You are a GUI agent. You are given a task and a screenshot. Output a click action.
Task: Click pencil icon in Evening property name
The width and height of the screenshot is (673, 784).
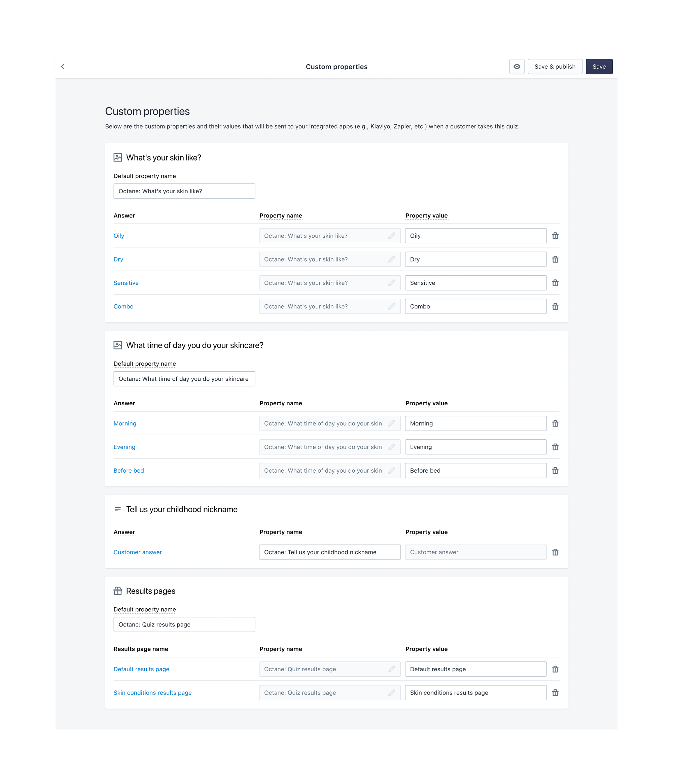(x=392, y=447)
